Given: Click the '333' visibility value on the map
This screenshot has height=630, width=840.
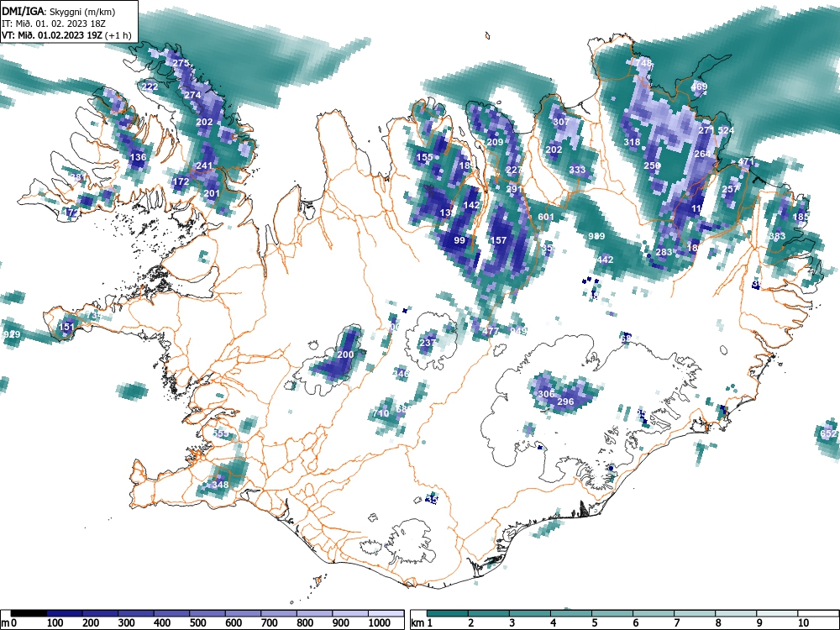Looking at the screenshot, I should coord(578,171).
